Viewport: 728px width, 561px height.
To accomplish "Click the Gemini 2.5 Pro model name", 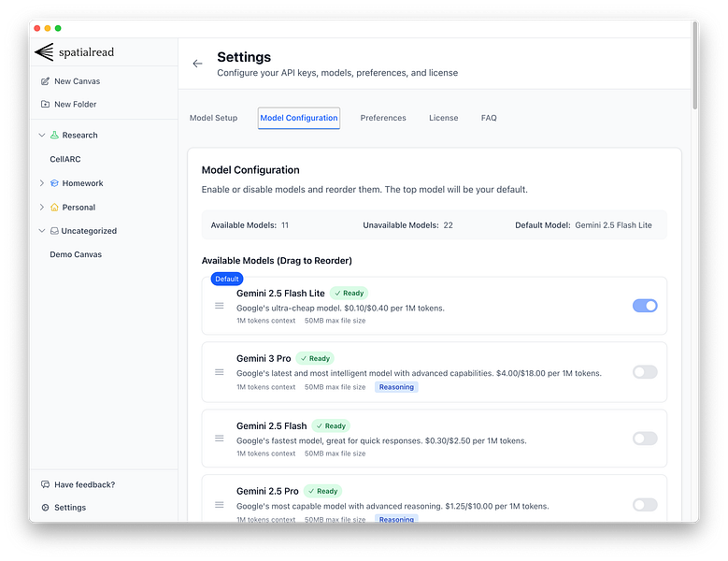I will [267, 491].
